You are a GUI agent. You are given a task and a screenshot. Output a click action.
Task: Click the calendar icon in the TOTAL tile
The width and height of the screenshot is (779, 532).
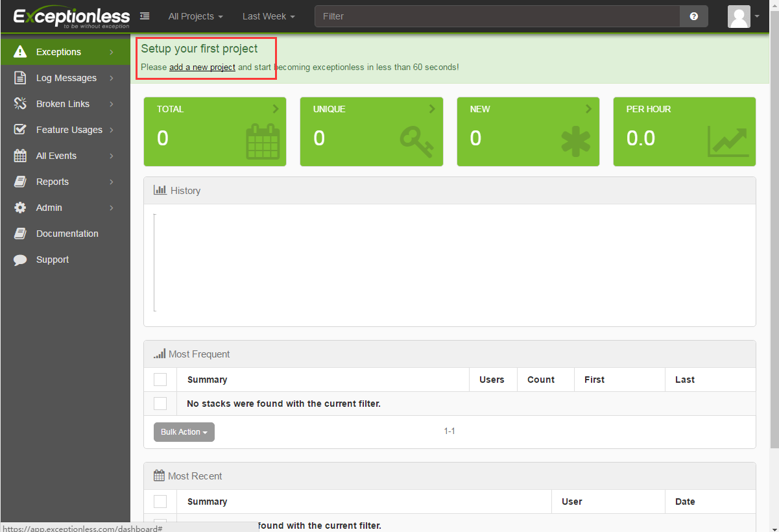(263, 141)
